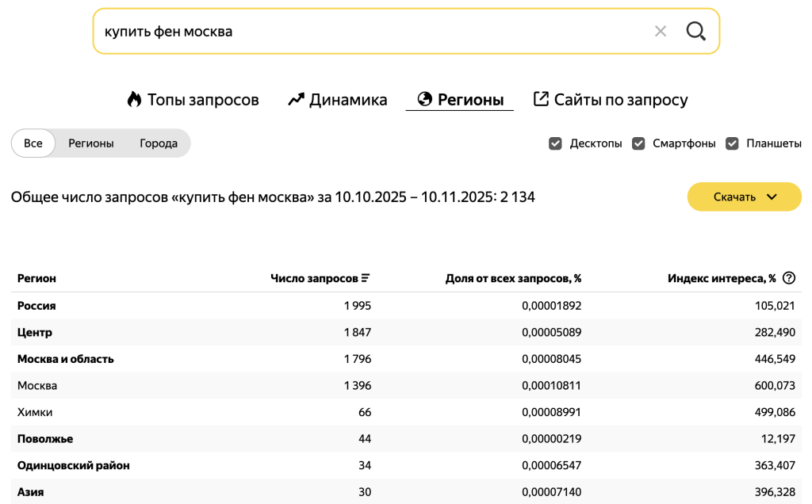This screenshot has width=812, height=504.
Task: Click the trend arrow icon next to Динамика
Action: (295, 99)
